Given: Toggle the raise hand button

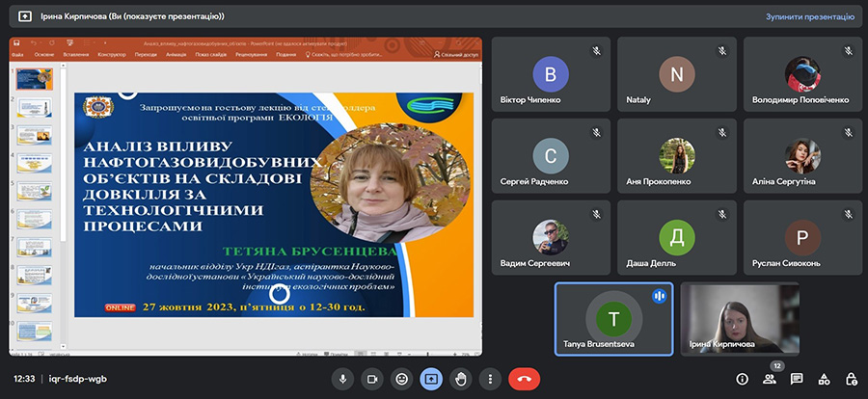Looking at the screenshot, I should click(x=461, y=379).
